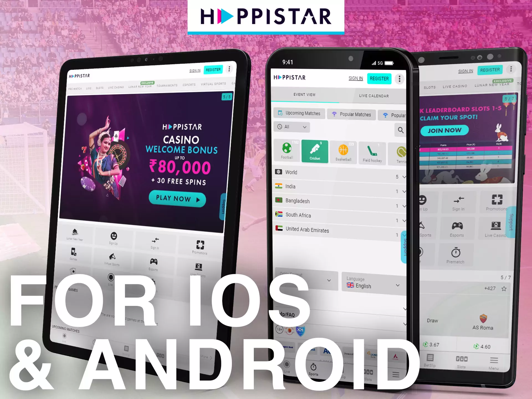Image resolution: width=532 pixels, height=399 pixels.
Task: Switch to Event View tab
Action: (x=305, y=95)
